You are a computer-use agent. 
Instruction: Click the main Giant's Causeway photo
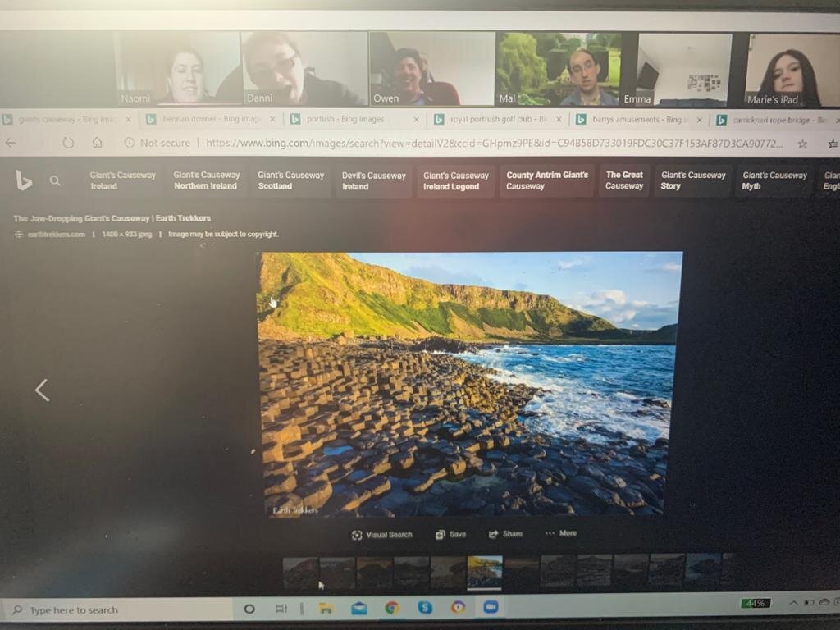pyautogui.click(x=467, y=384)
